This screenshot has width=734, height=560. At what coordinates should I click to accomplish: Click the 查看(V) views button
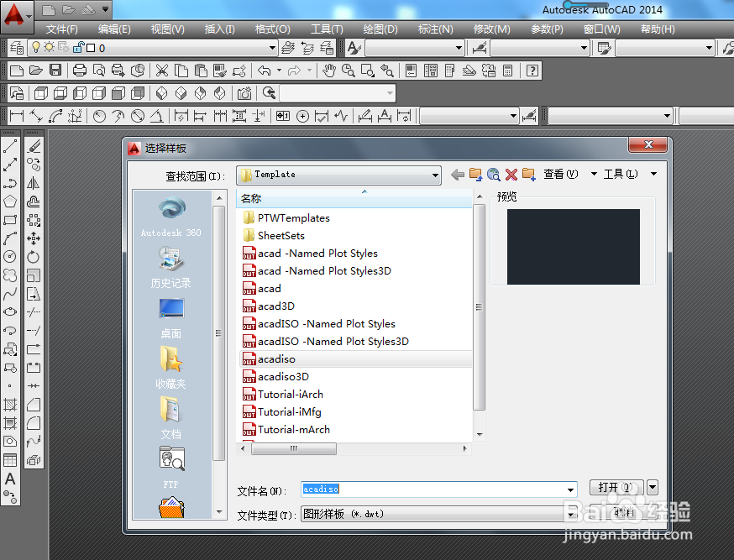pos(560,174)
